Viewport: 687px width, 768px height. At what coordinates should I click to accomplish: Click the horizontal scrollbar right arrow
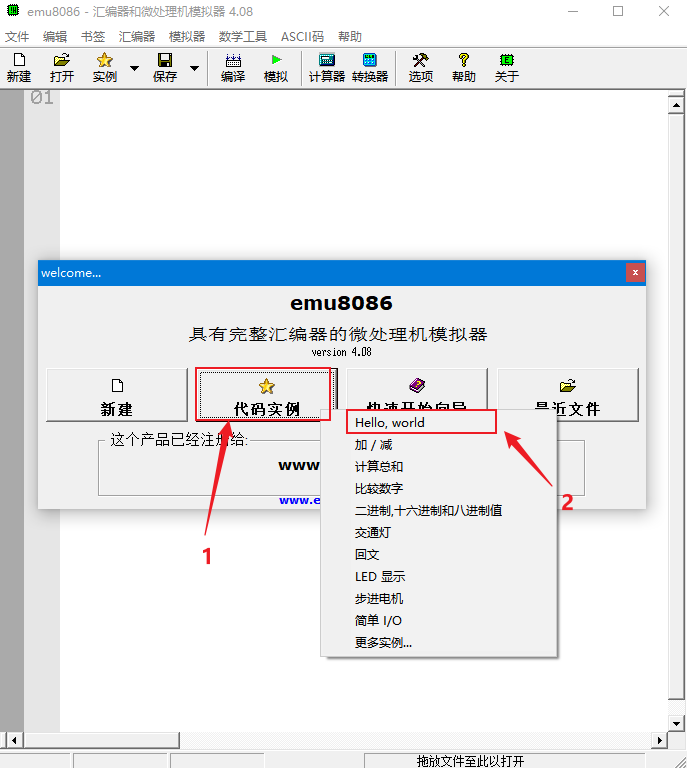[660, 740]
